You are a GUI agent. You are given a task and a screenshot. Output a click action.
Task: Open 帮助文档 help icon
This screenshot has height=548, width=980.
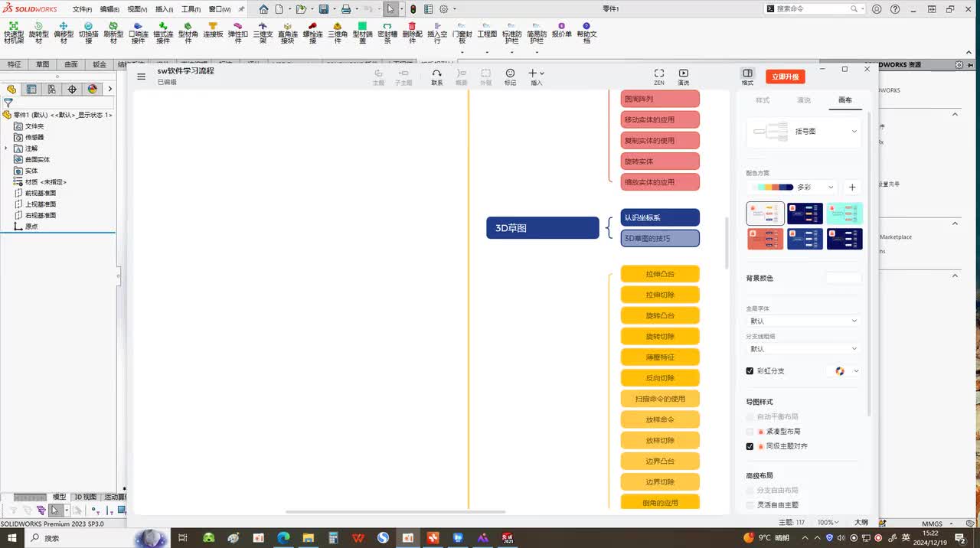click(x=586, y=33)
